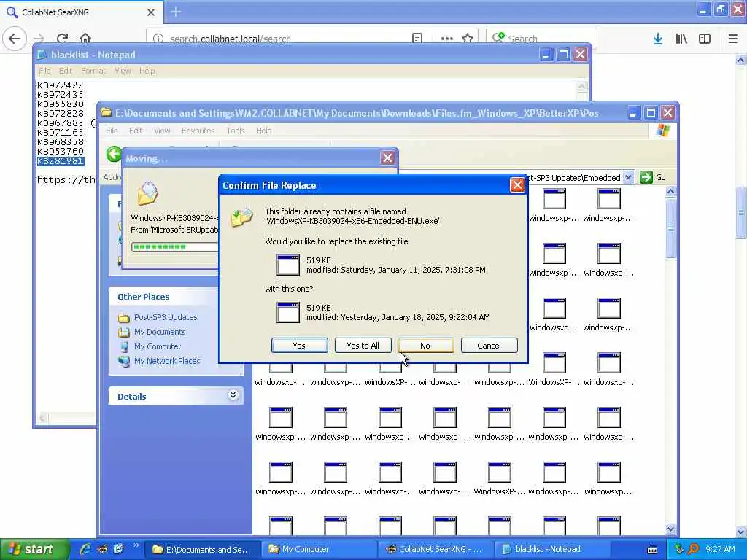Open Post-SP3 Updates in Other Places
This screenshot has height=560, width=747.
166,317
